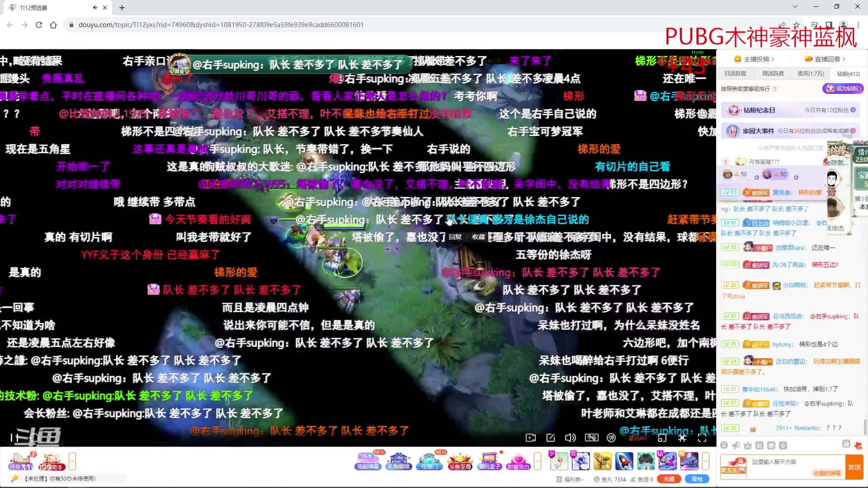Click the help question mark beside 按照亲密度等级排行
Image resolution: width=868 pixels, height=488 pixels.
(774, 89)
